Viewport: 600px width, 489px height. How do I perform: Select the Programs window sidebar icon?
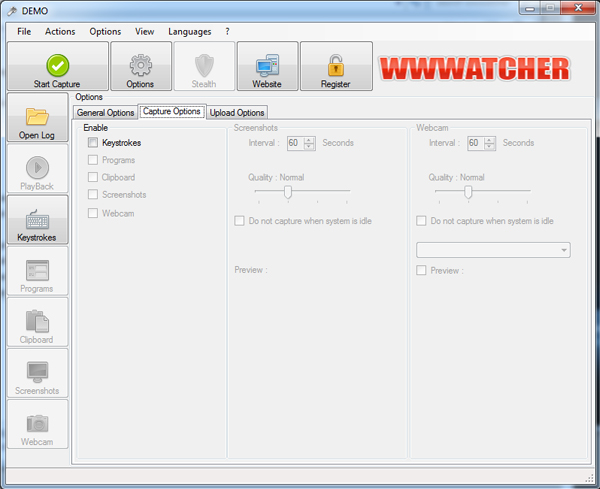37,271
